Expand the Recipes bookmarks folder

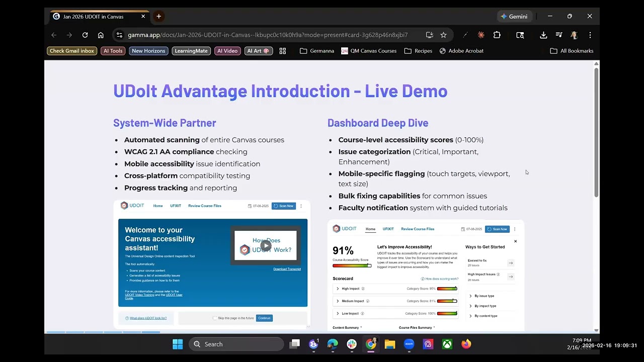tap(418, 51)
